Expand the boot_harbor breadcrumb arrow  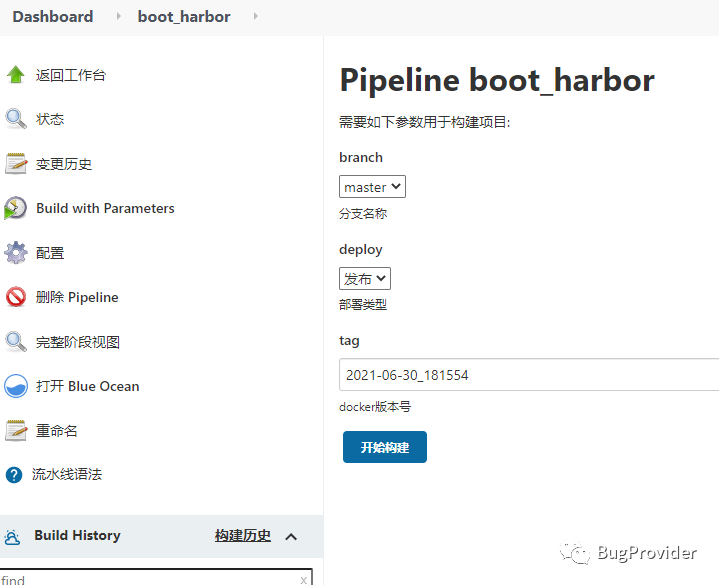(x=255, y=17)
